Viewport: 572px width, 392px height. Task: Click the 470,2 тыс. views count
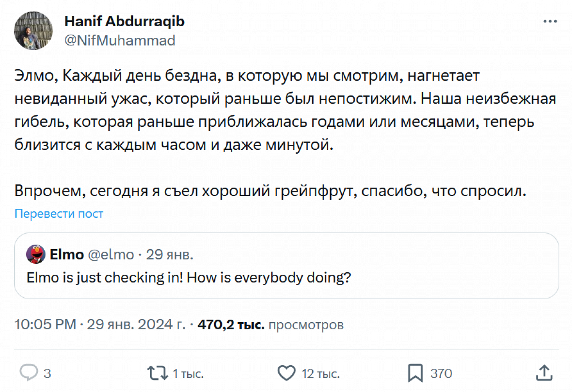point(231,325)
